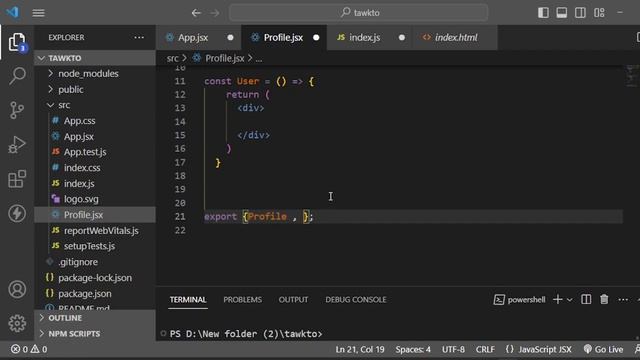The width and height of the screenshot is (640, 360).
Task: Expand the OUTLINE section
Action: click(x=95, y=318)
